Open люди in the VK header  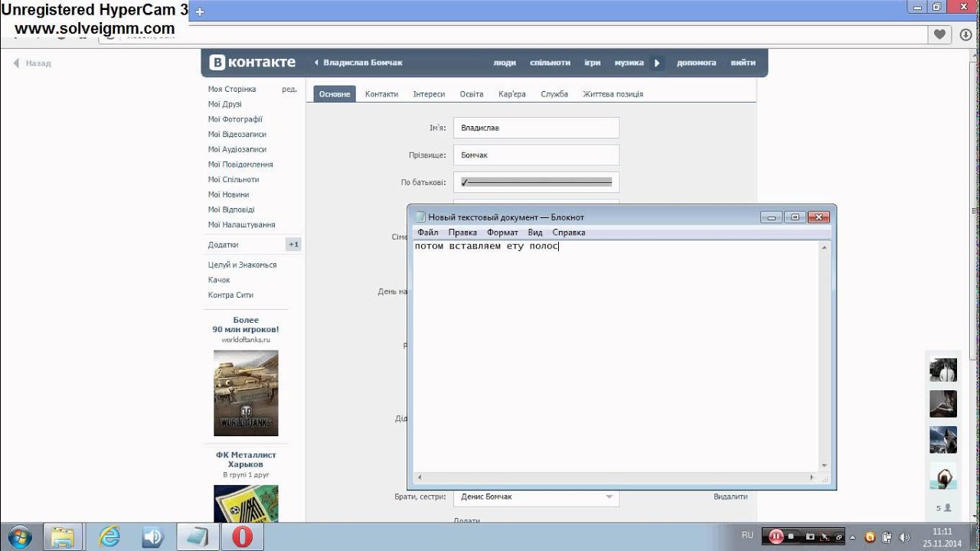tap(505, 63)
